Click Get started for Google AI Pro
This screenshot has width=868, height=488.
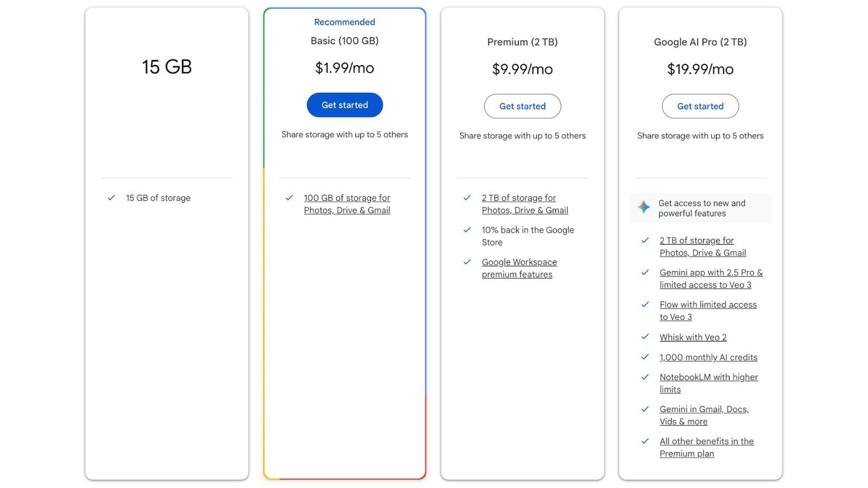tap(700, 106)
